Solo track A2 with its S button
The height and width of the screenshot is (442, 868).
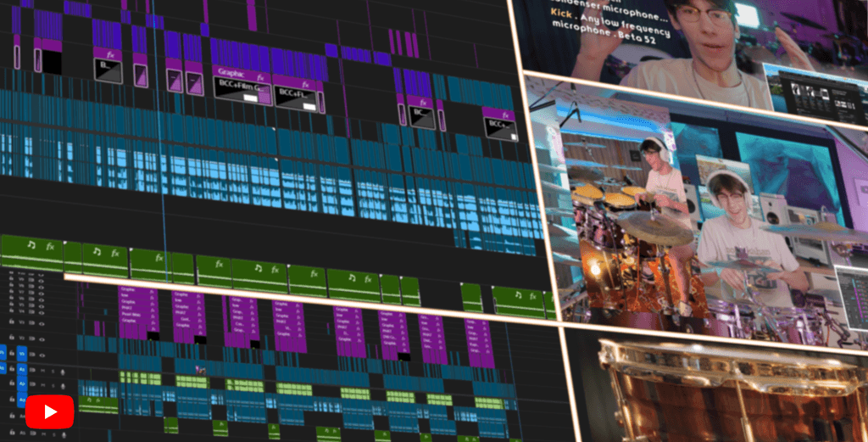click(x=53, y=386)
